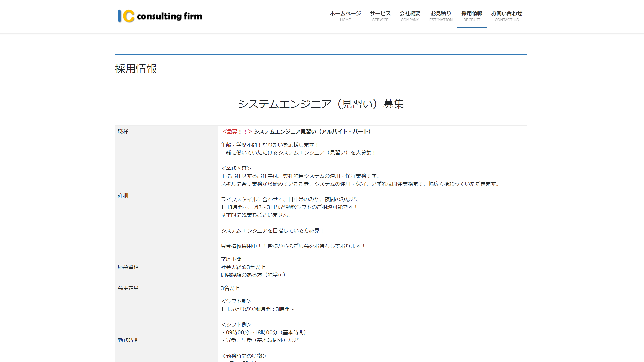644x362 pixels.
Task: Click the red ＜急募！！＞ label
Action: click(237, 132)
